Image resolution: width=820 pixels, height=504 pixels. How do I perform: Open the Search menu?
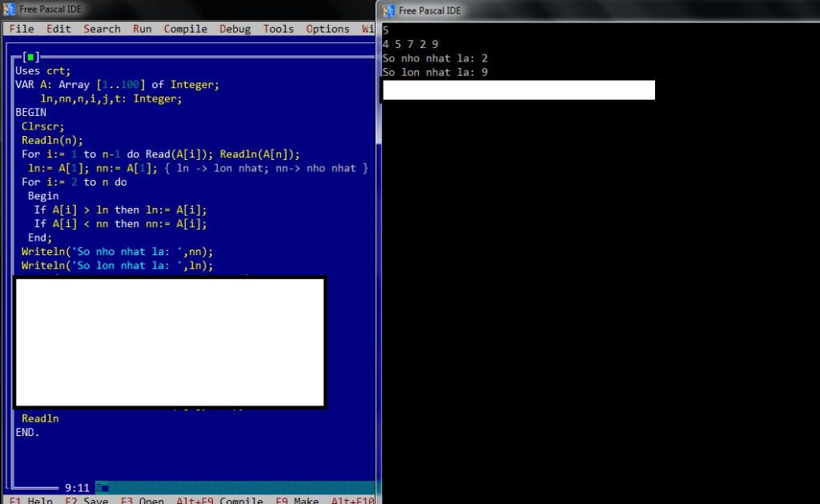point(102,29)
